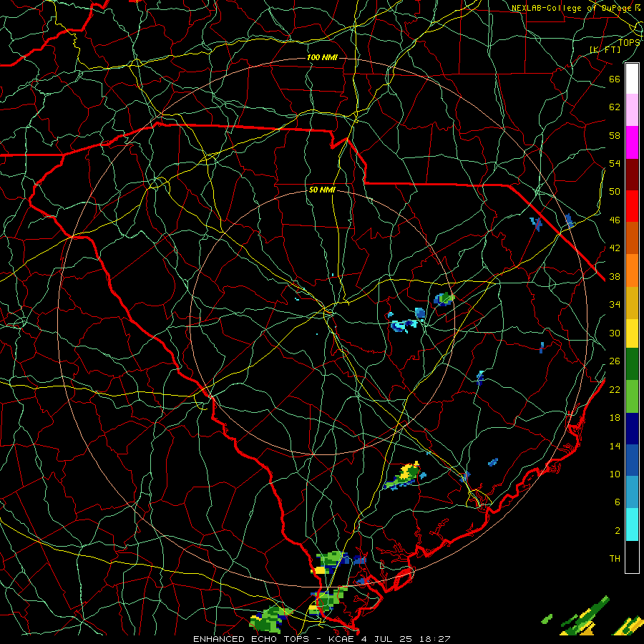Click the '42' legend value

click(615, 248)
